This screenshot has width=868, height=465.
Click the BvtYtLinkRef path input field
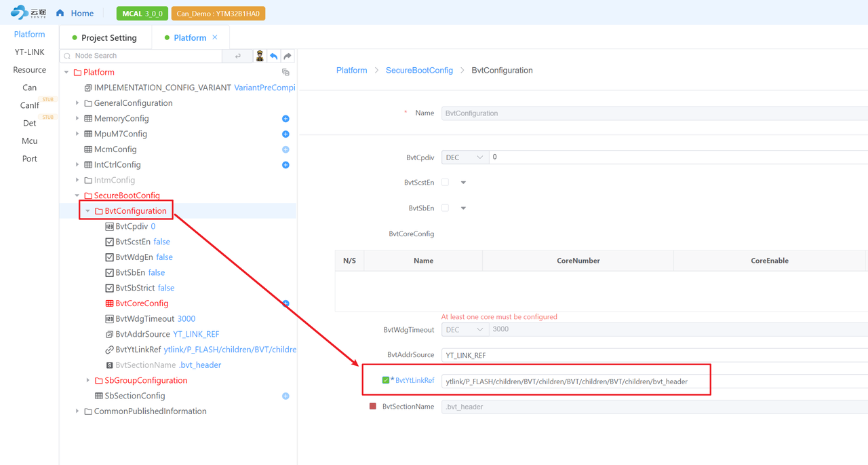(x=655, y=382)
